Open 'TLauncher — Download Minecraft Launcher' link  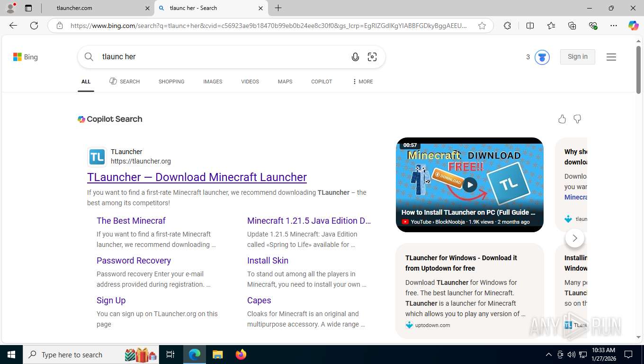(x=197, y=177)
